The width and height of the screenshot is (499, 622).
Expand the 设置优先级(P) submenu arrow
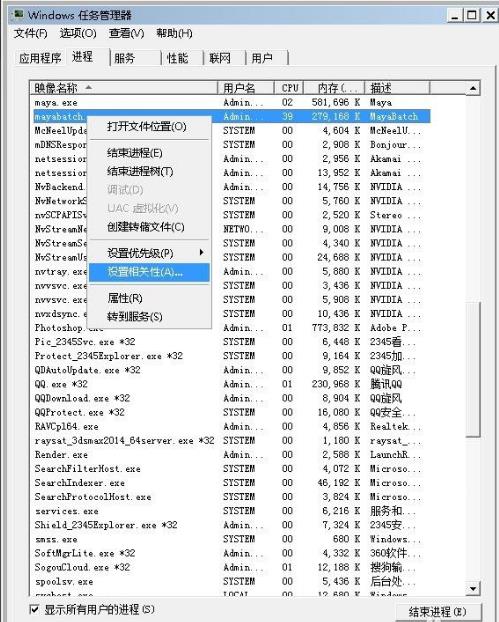[x=201, y=252]
